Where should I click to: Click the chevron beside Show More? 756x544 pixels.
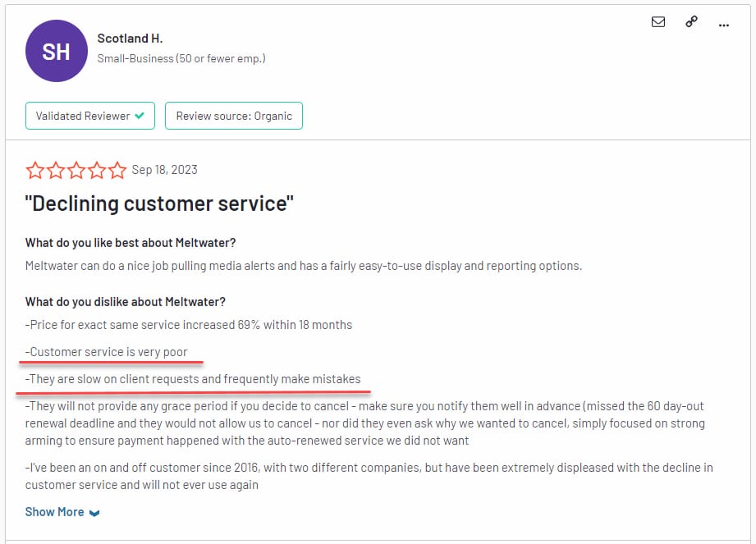point(94,513)
